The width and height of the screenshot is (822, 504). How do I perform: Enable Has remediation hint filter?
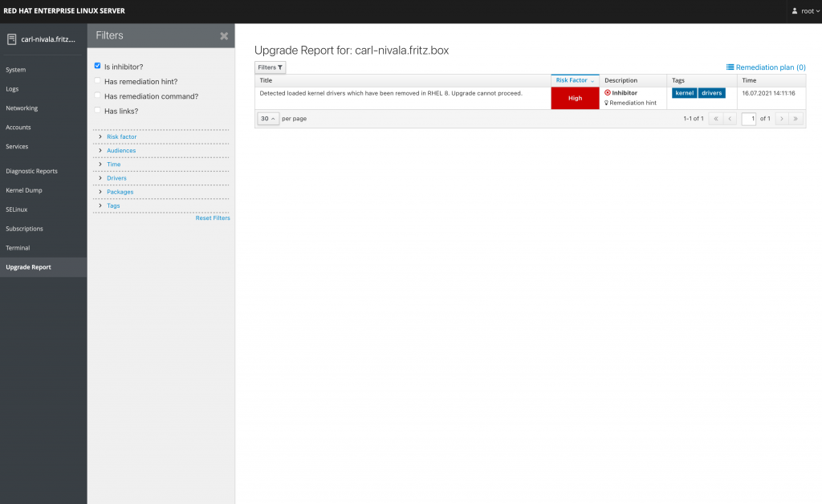(98, 81)
